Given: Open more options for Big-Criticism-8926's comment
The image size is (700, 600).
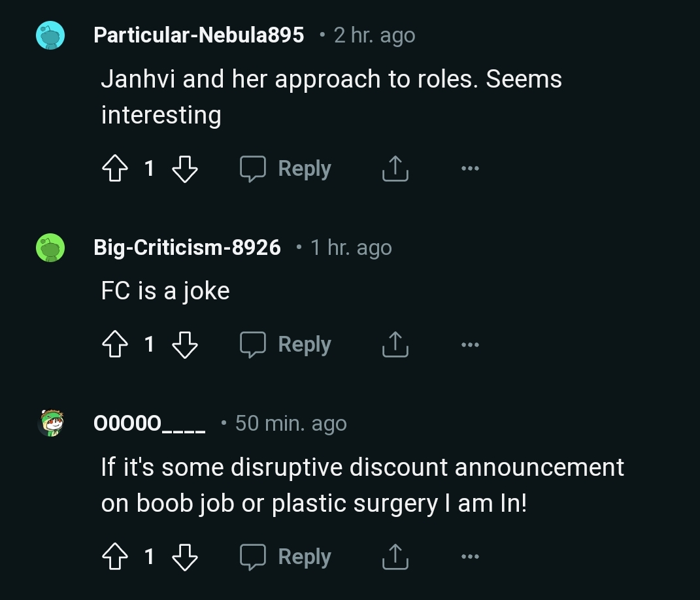Looking at the screenshot, I should 469,344.
